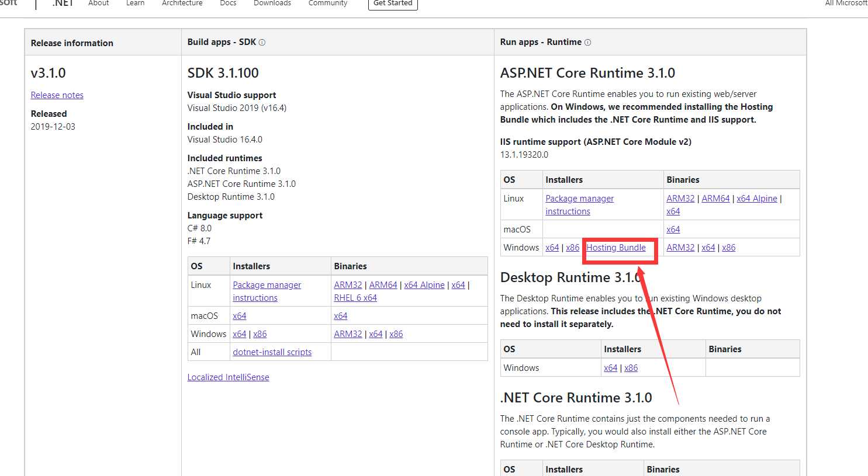Download the Windows Hosting Bundle
The image size is (868, 476).
click(x=616, y=248)
